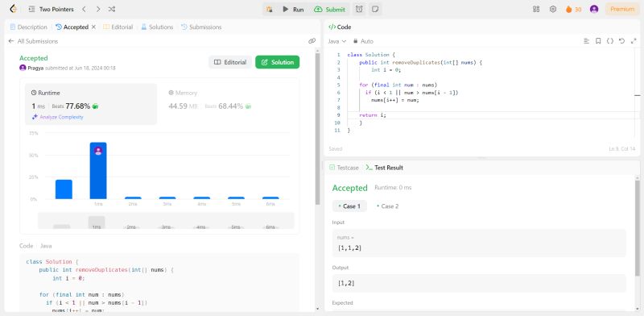Switch to the Testcase tab
This screenshot has width=644, height=316.
[345, 168]
